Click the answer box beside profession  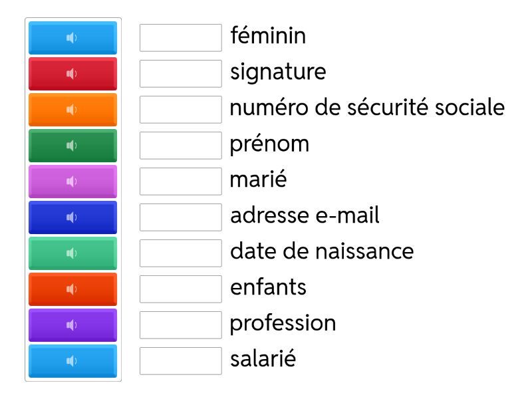pos(180,325)
